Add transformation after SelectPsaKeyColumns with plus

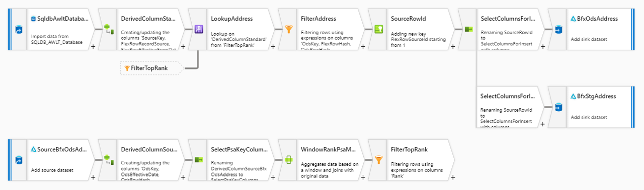pos(273,177)
